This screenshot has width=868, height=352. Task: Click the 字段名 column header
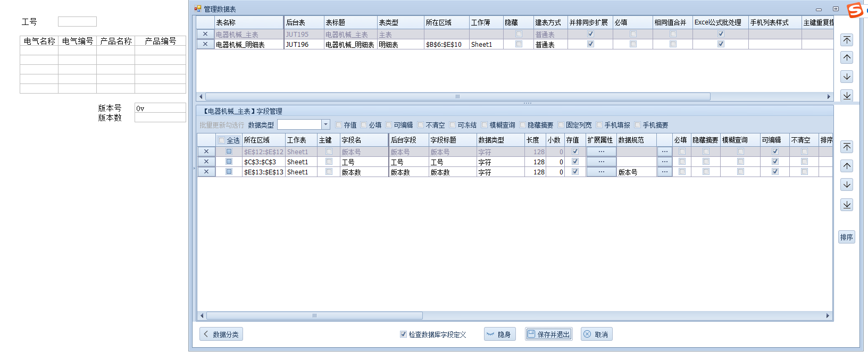(x=364, y=140)
